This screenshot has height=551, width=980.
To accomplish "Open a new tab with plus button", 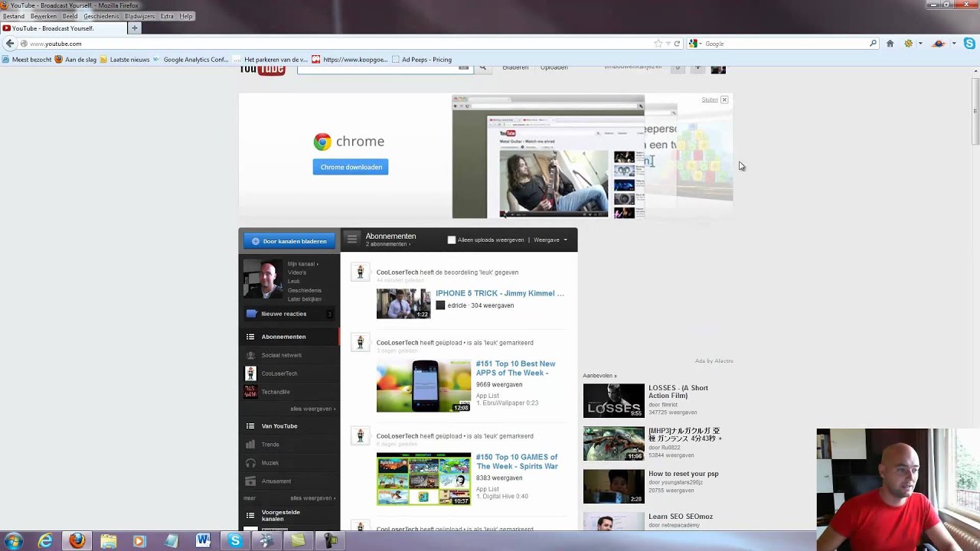I will pos(134,28).
